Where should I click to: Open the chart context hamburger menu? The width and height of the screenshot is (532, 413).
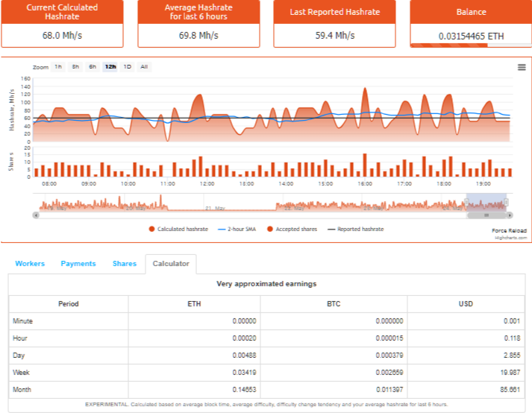pos(522,68)
